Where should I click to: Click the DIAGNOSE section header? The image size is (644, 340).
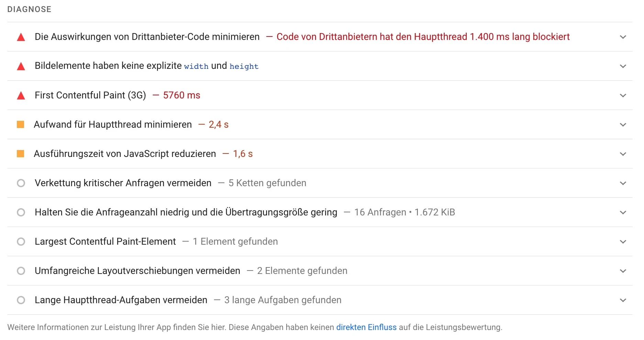29,9
